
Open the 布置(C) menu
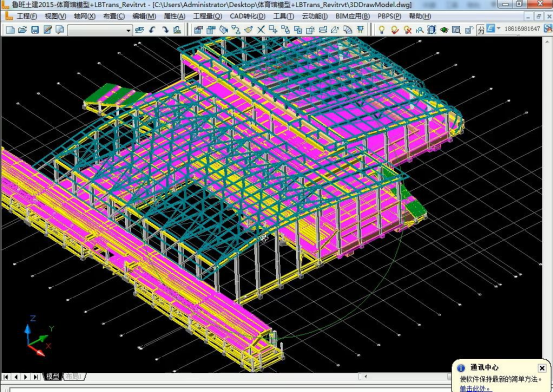point(114,16)
